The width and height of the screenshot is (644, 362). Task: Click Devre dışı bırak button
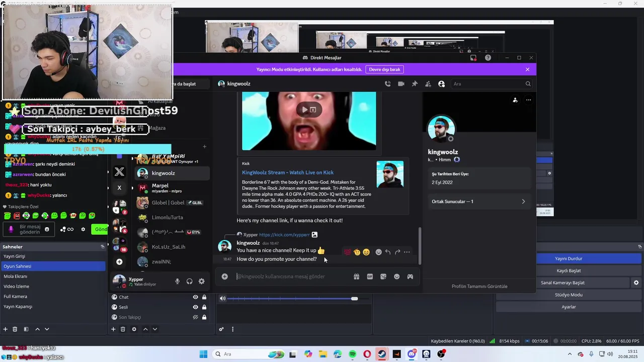[385, 69]
